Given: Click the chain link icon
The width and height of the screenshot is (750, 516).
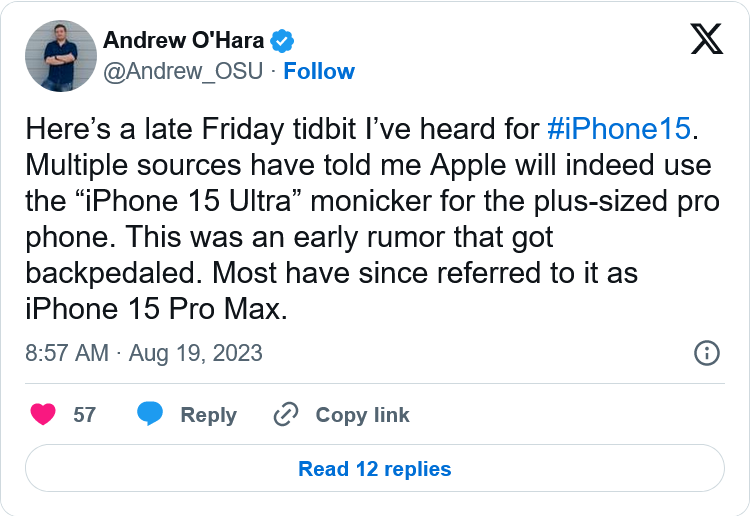Looking at the screenshot, I should [286, 414].
